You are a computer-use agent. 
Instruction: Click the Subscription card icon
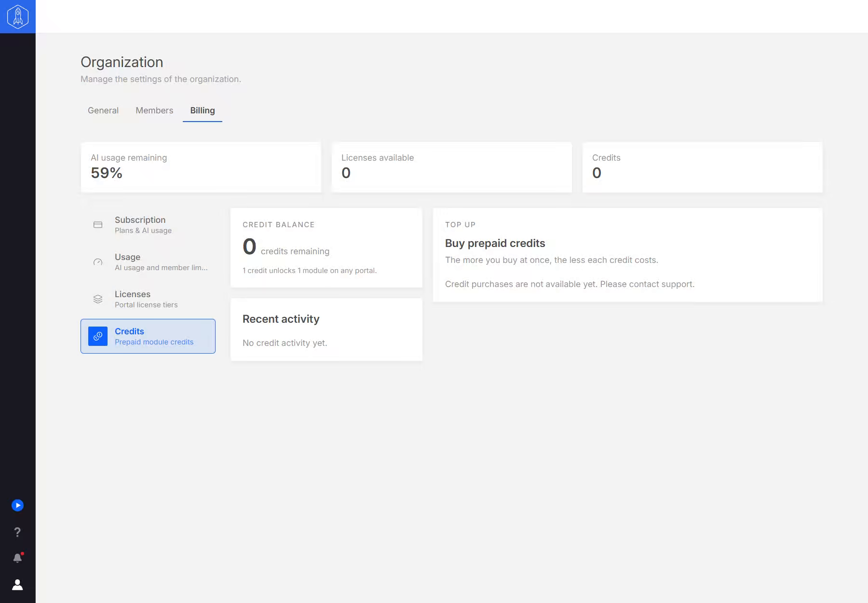pyautogui.click(x=98, y=225)
